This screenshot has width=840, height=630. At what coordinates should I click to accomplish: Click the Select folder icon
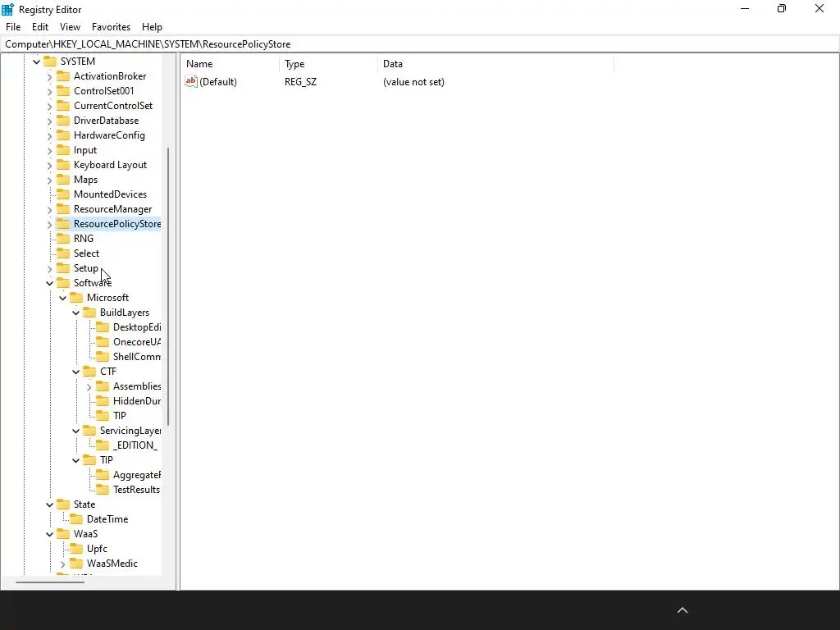tap(63, 253)
